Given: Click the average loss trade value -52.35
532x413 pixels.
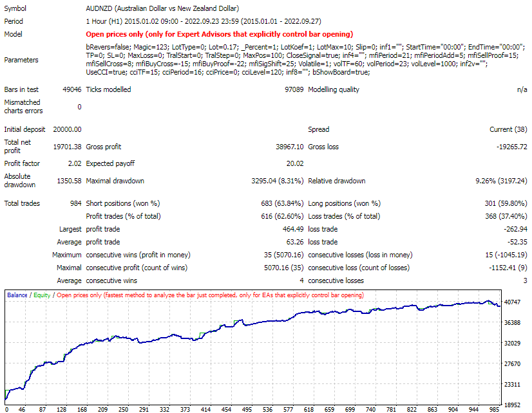Looking at the screenshot, I should pos(517,242).
